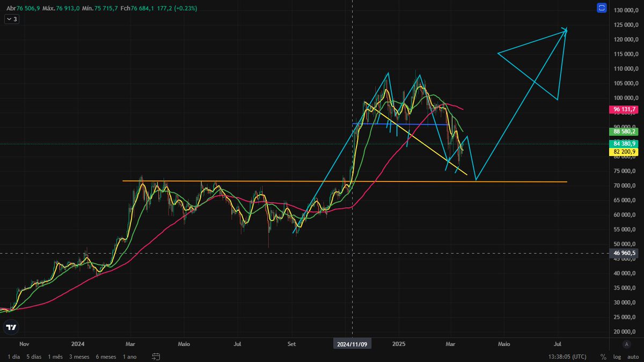Click the 'A' icon below the price axis
Screen dimensions: 644x362
(626, 345)
